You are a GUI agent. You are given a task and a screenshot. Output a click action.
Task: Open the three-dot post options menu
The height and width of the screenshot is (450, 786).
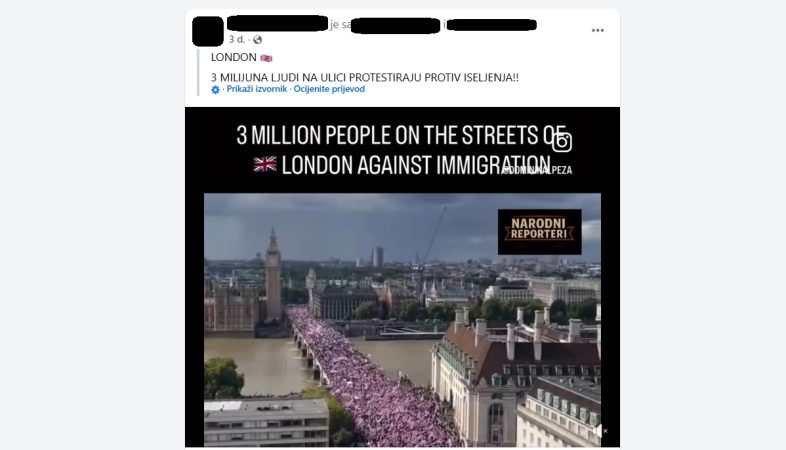tap(598, 31)
